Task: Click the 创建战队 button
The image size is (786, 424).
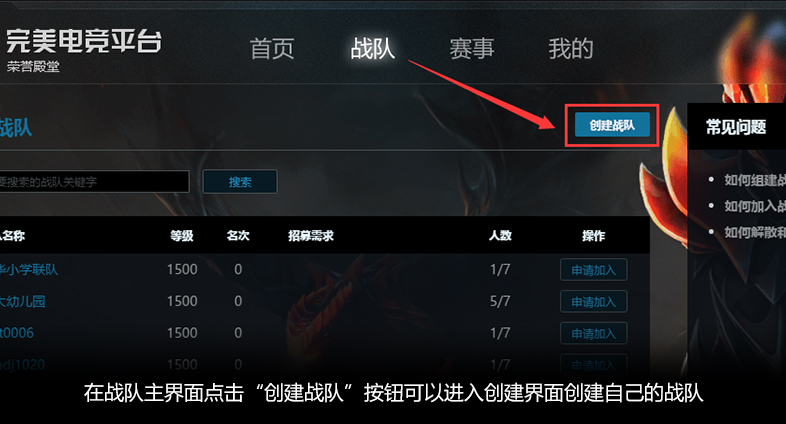Action: [612, 125]
